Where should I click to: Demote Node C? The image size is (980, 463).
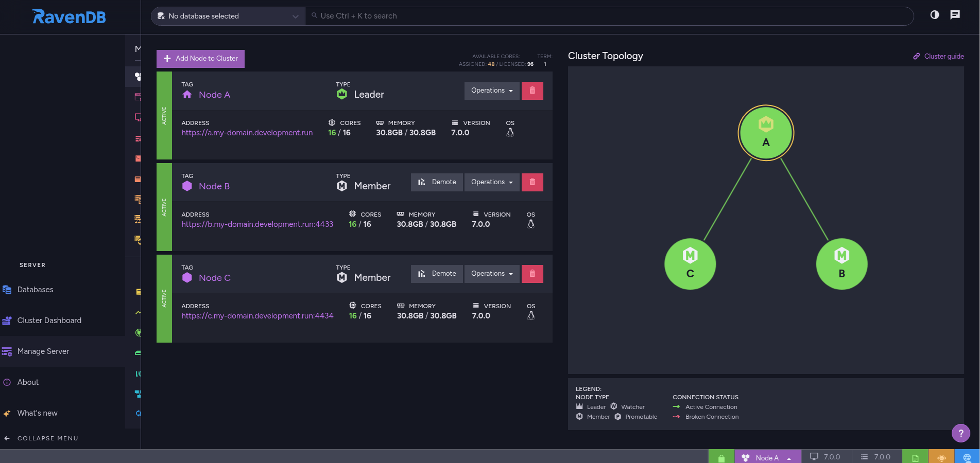pos(437,274)
